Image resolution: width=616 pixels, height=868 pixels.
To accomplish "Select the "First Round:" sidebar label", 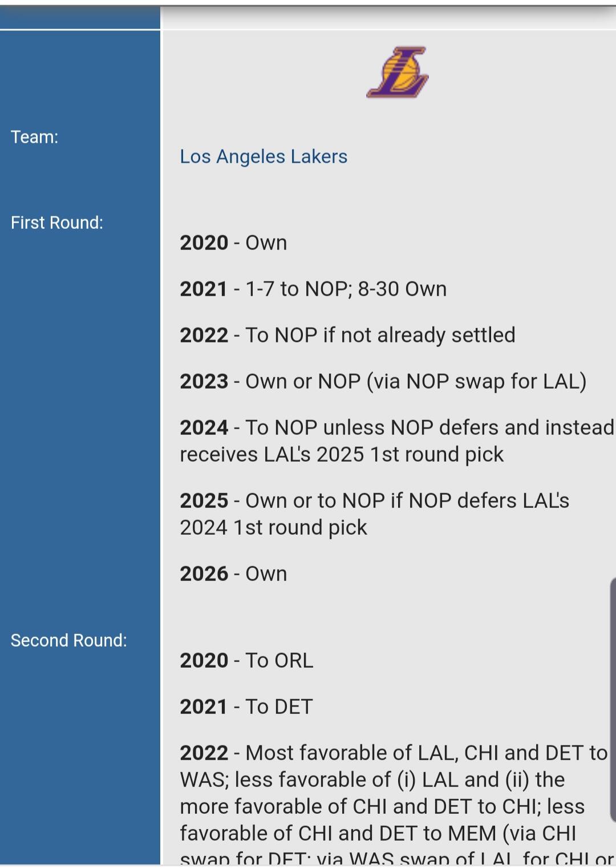I will click(x=57, y=223).
